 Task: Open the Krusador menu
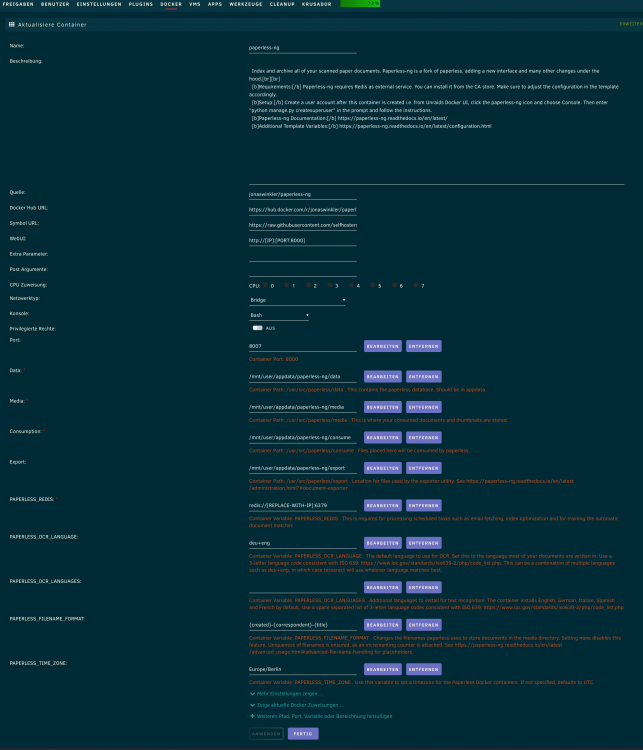[316, 4]
